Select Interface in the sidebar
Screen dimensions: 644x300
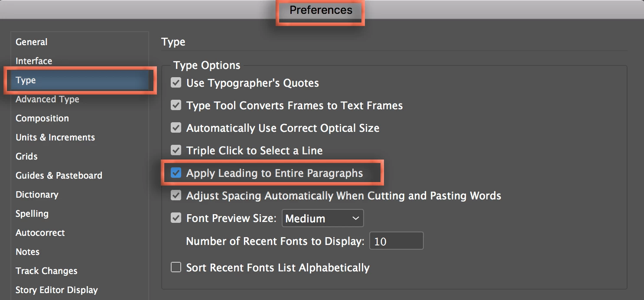pyautogui.click(x=34, y=61)
